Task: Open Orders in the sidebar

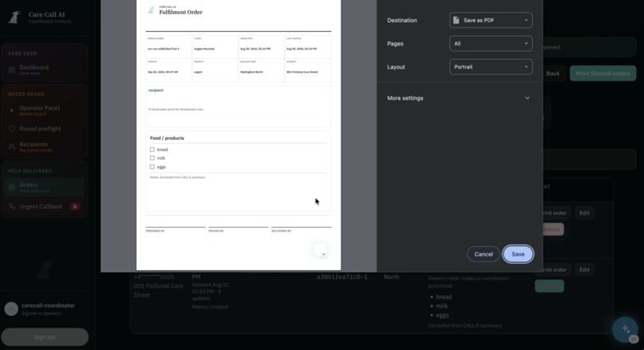Action: [x=45, y=187]
